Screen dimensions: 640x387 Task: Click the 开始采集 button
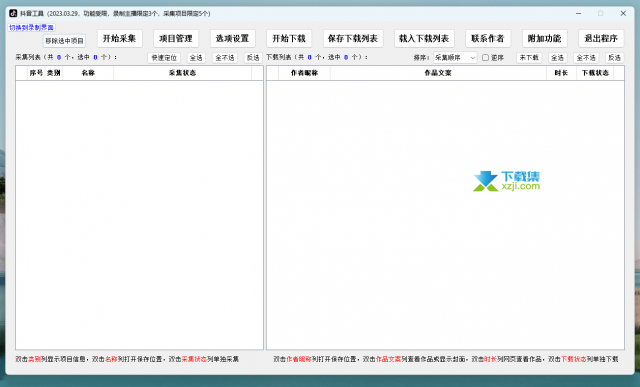coord(119,38)
